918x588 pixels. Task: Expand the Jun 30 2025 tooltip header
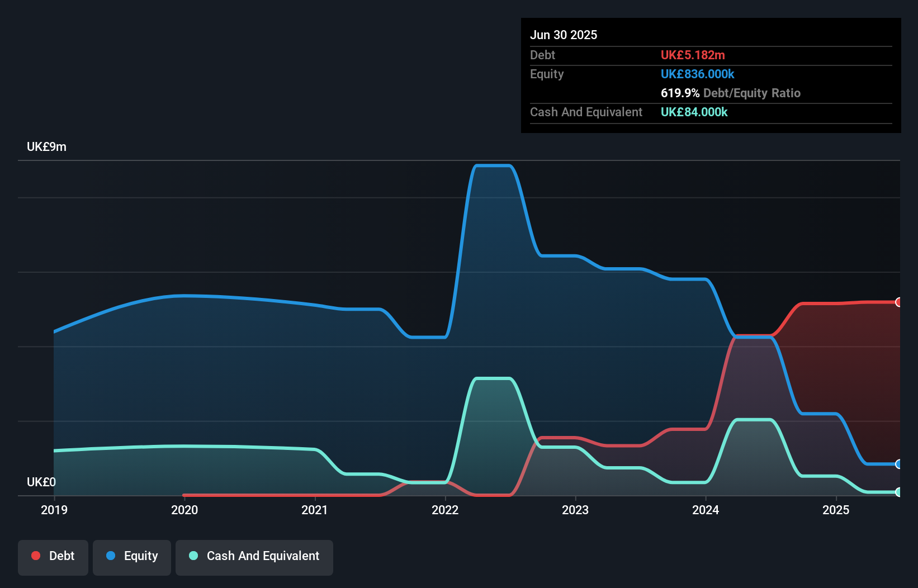(564, 35)
